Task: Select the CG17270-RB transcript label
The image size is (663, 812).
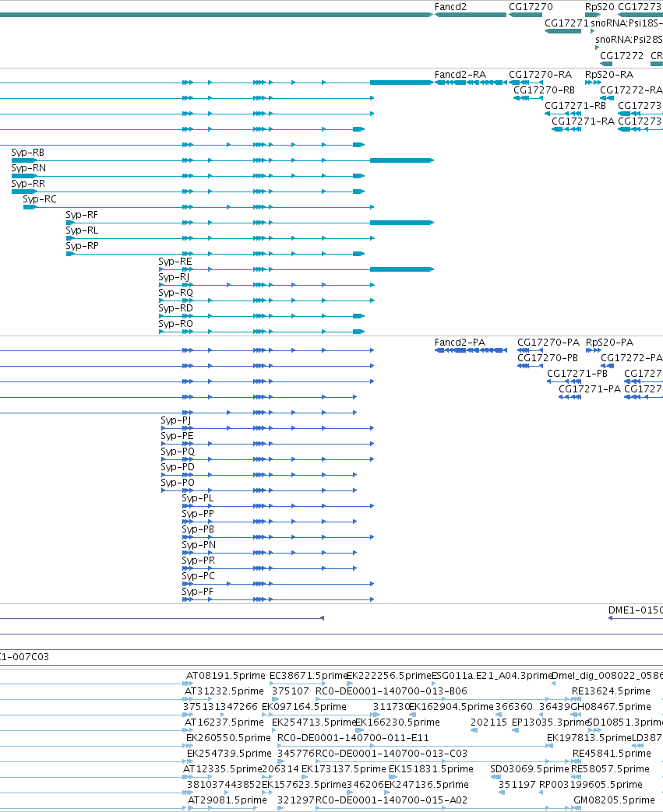Action: 544,90
